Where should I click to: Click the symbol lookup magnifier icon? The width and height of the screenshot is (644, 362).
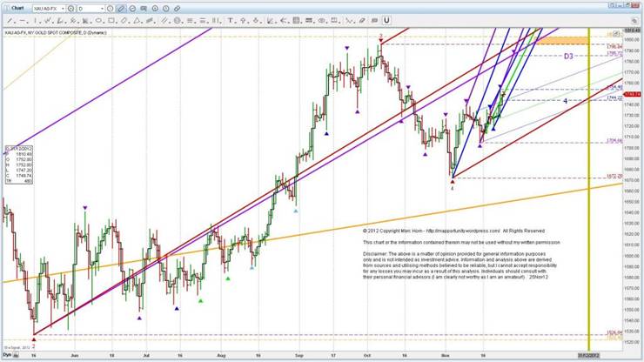tap(71, 9)
